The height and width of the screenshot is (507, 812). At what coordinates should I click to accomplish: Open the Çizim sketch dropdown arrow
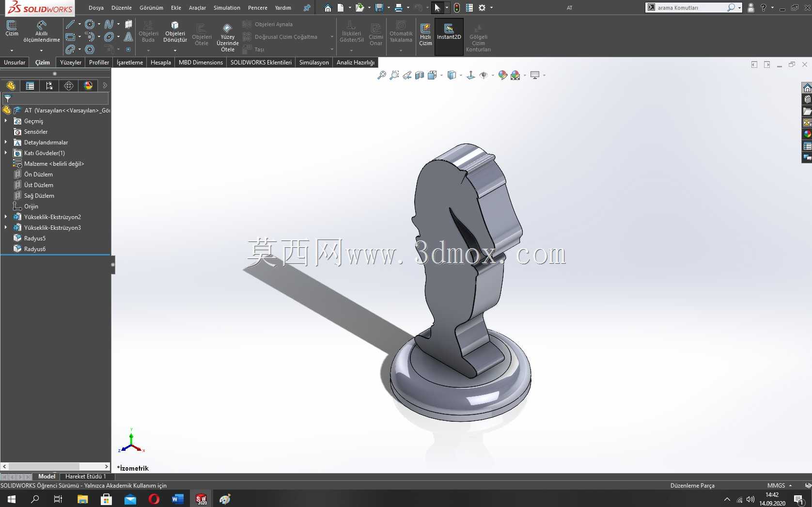(x=12, y=50)
